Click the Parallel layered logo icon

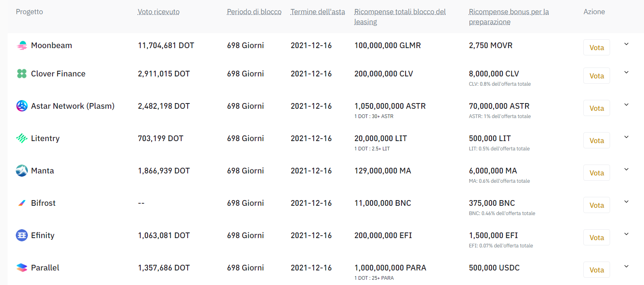pyautogui.click(x=22, y=268)
